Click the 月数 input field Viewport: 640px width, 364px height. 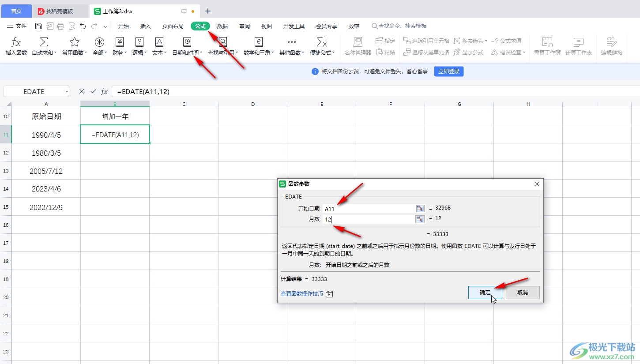(x=369, y=219)
